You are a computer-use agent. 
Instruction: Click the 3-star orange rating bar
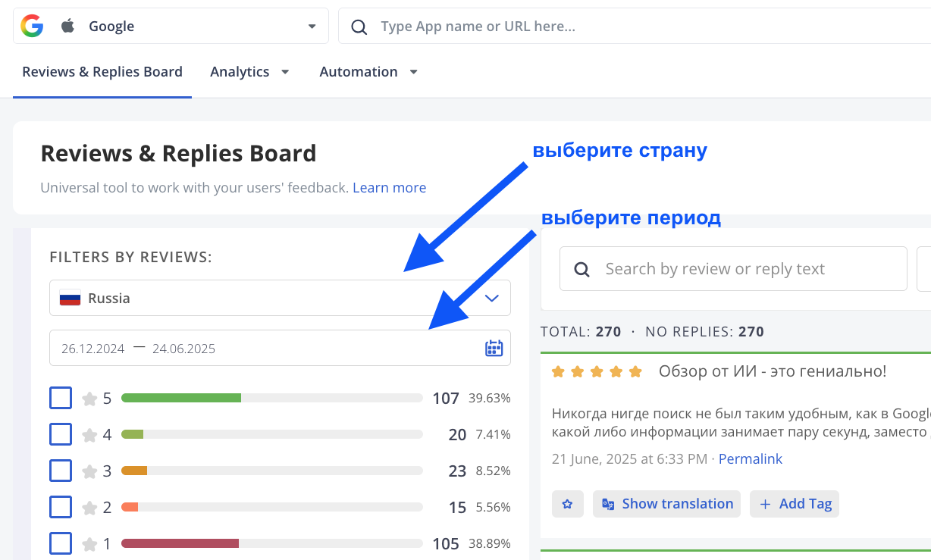point(134,471)
